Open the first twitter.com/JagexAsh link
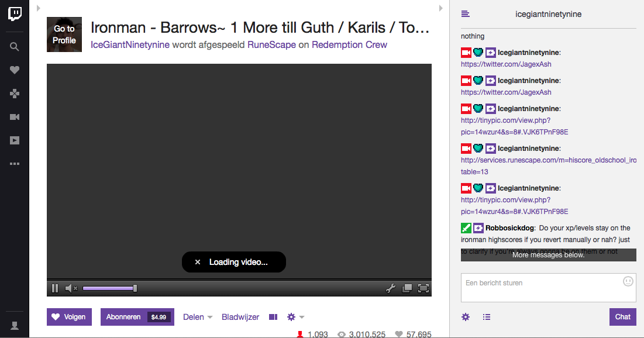Image resolution: width=644 pixels, height=338 pixels. coord(506,64)
